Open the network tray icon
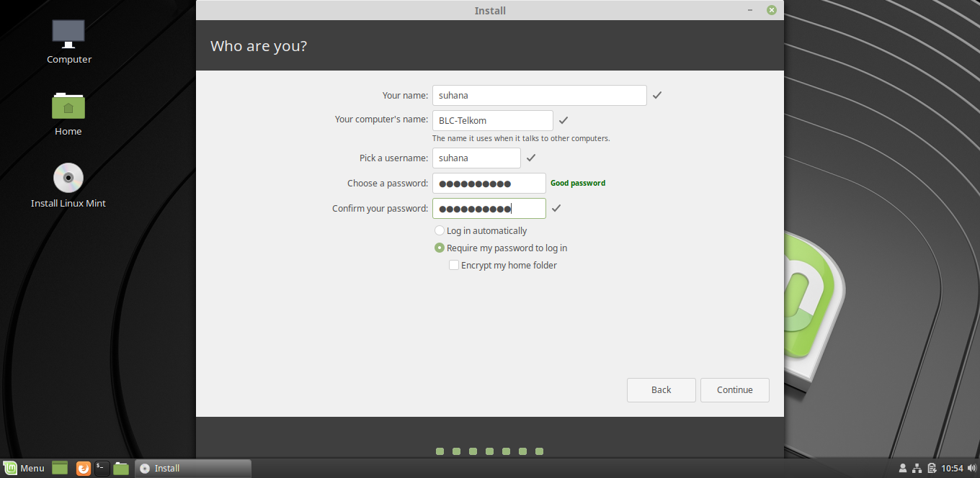 (917, 468)
